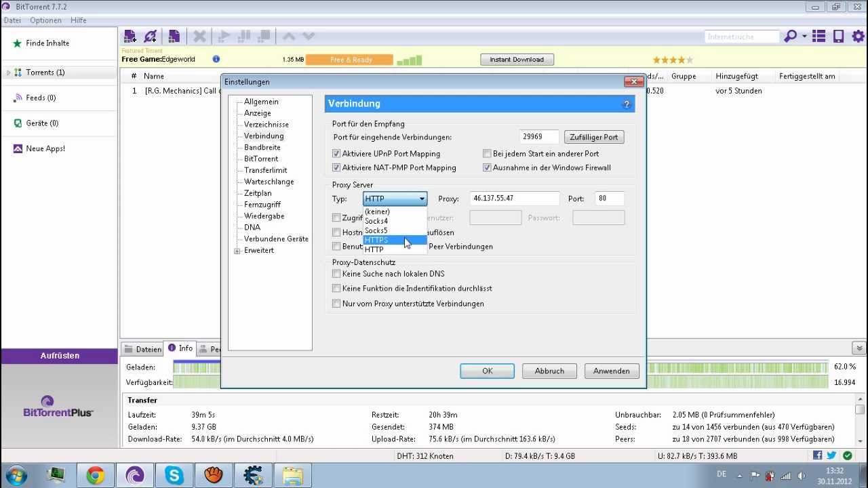Click the Aufrüsten upgrade button
The height and width of the screenshot is (488, 868).
[60, 356]
